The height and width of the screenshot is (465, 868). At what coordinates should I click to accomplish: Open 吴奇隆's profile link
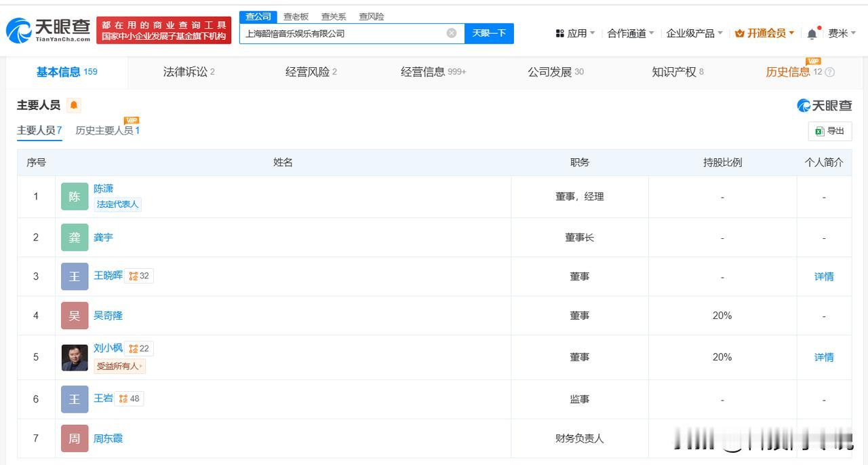tap(108, 316)
